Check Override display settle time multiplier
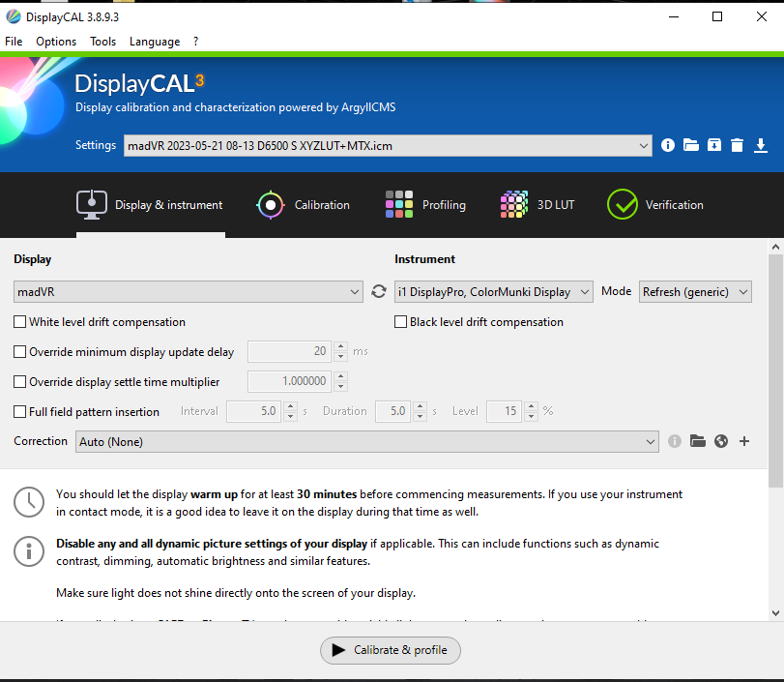This screenshot has height=682, width=784. (20, 382)
